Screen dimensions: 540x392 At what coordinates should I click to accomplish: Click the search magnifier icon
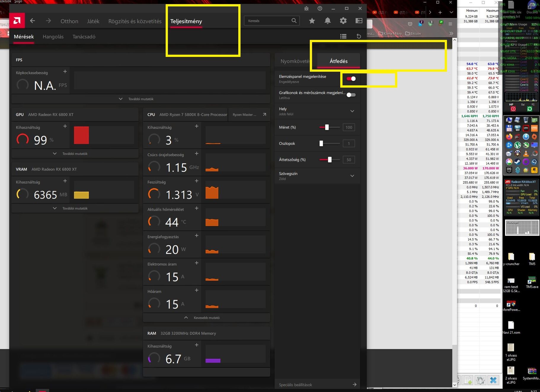tap(294, 20)
